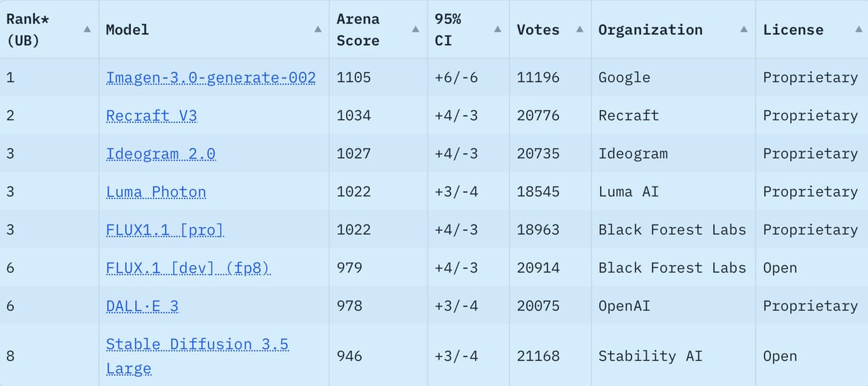Open Stable Diffusion 3.5 Large link
This screenshot has width=868, height=386.
(198, 356)
